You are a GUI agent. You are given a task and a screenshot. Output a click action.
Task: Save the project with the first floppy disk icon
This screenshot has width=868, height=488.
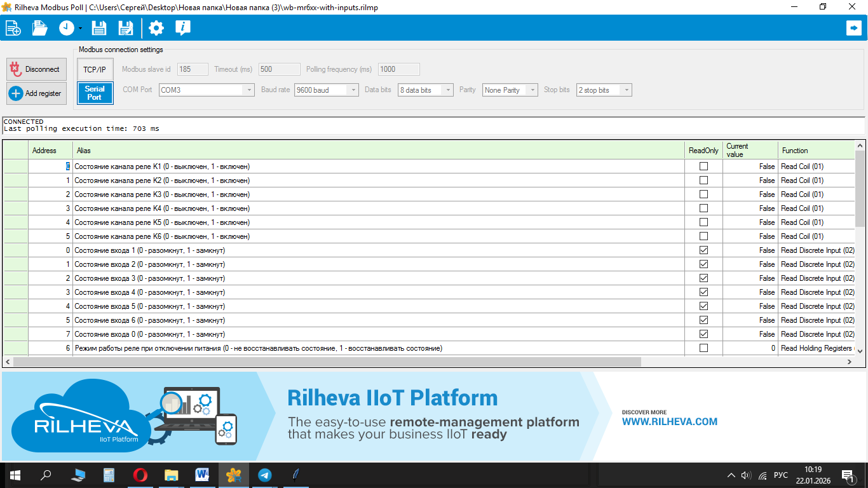(99, 28)
